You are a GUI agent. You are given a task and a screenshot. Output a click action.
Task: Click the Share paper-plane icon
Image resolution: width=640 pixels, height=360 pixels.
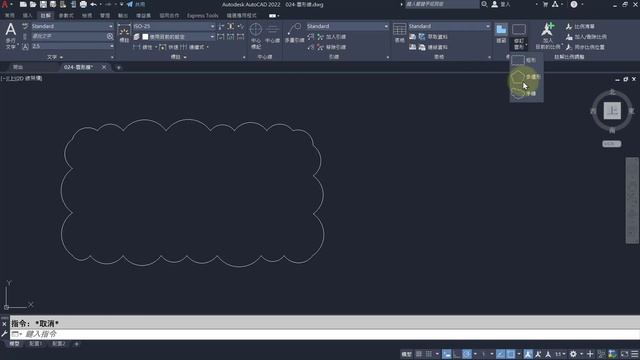click(130, 4)
